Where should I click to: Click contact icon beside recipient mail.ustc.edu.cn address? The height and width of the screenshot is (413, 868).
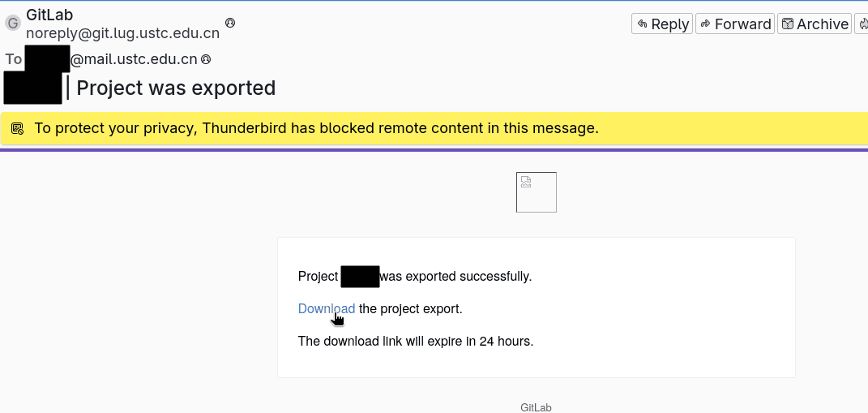click(206, 58)
